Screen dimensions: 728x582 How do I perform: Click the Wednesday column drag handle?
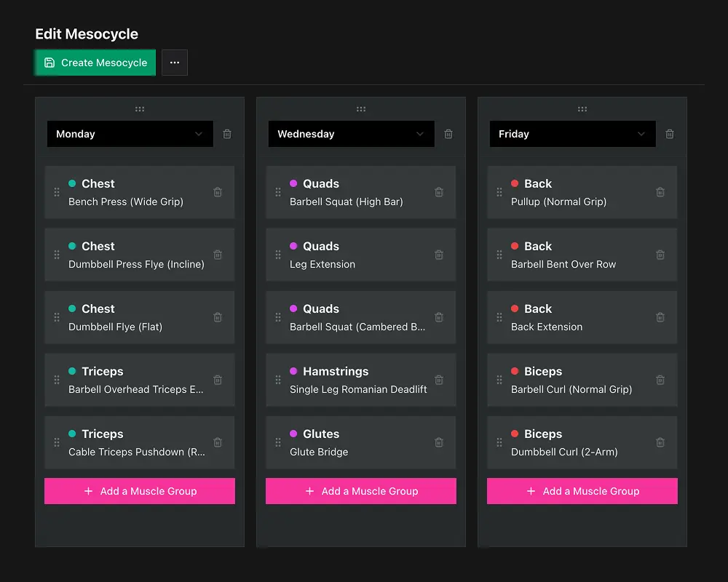361,108
